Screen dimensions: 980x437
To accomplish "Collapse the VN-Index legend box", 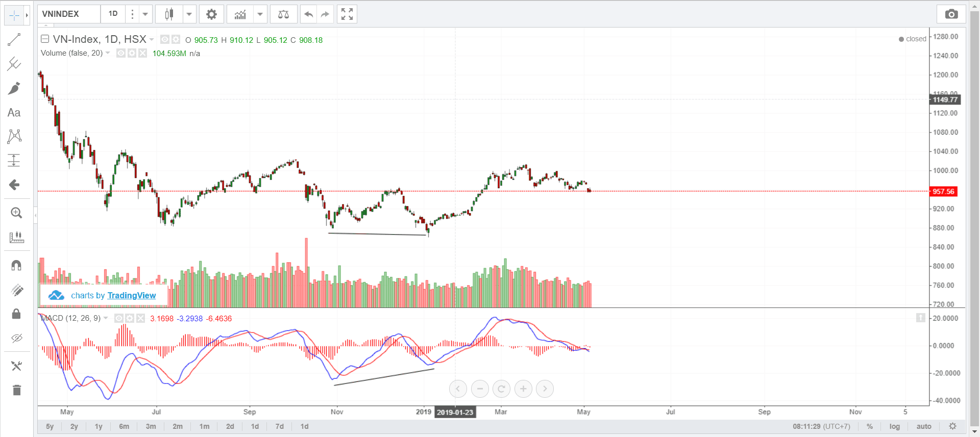I will (x=45, y=39).
